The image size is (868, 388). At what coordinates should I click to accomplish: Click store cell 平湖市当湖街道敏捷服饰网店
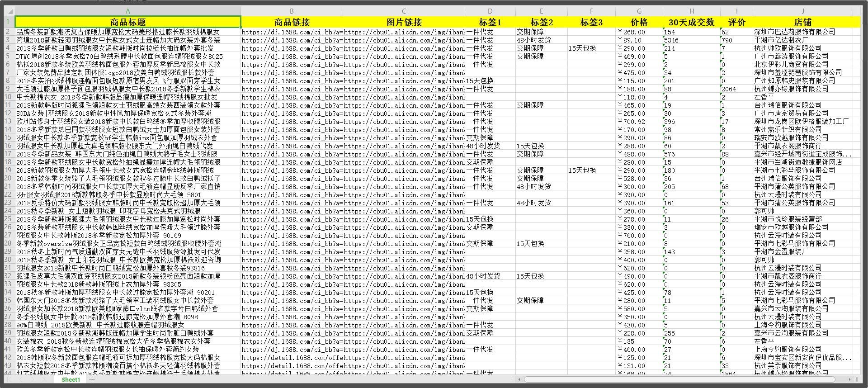point(803,162)
